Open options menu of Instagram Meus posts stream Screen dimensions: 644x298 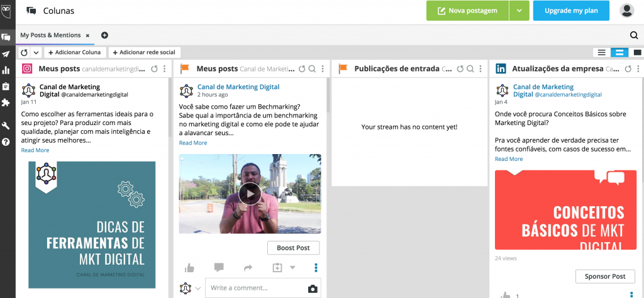pos(165,69)
